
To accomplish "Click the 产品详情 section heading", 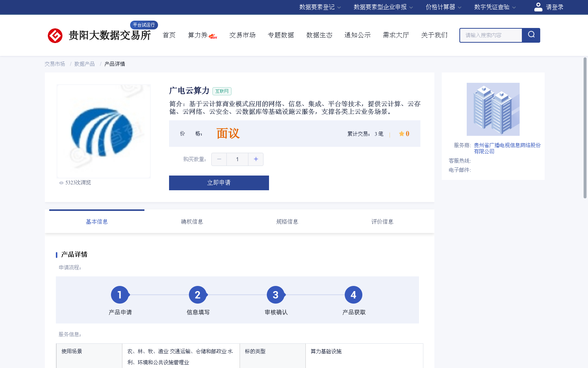I will coord(74,255).
